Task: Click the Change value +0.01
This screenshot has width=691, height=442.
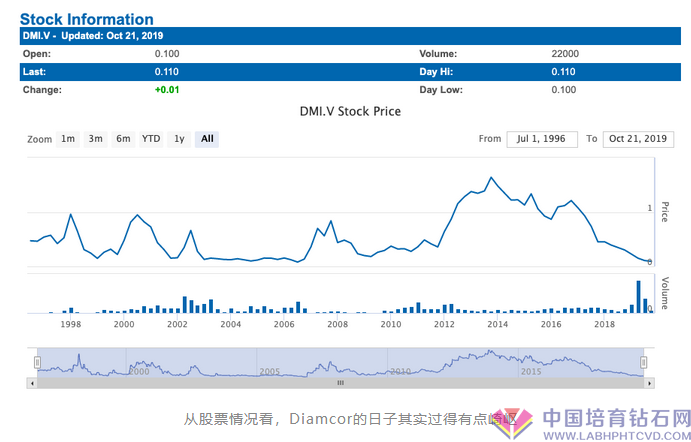Action: pos(167,90)
